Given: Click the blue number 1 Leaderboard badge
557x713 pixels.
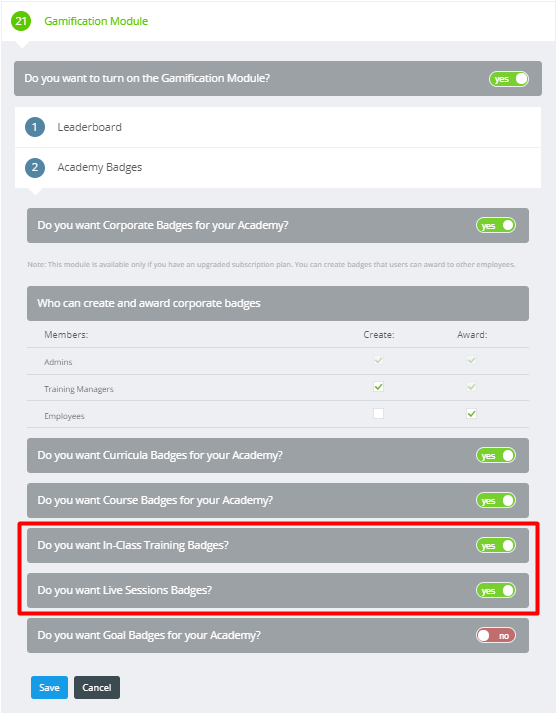Looking at the screenshot, I should pyautogui.click(x=35, y=127).
